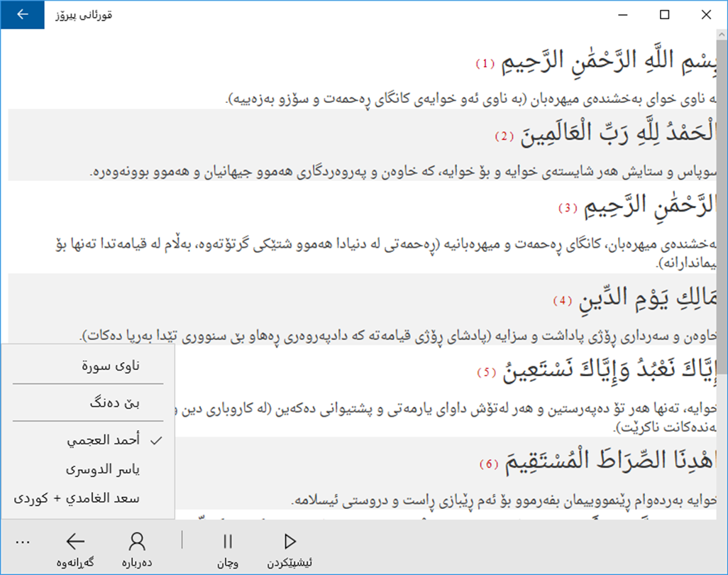This screenshot has height=575, width=728.
Task: Minimize the قورئانی پیرۆز window
Action: tap(622, 15)
